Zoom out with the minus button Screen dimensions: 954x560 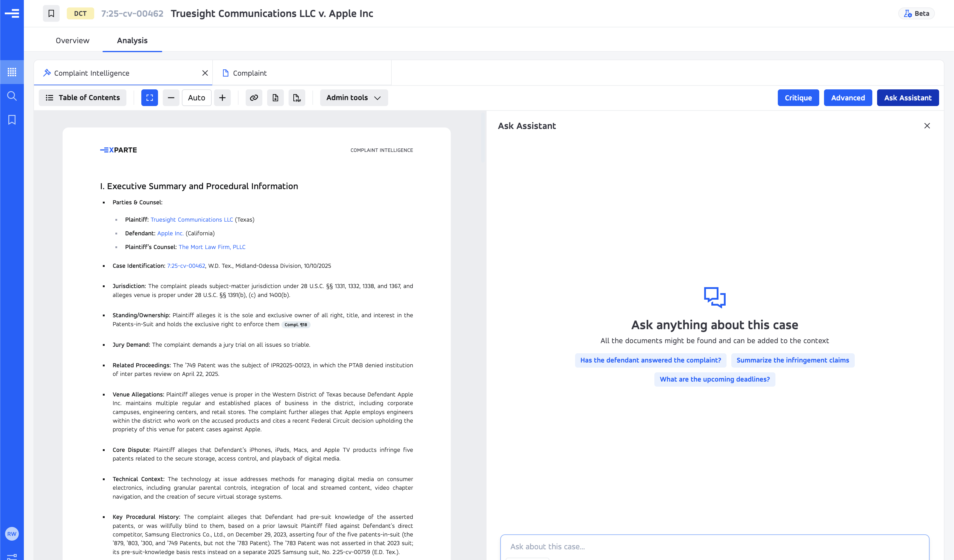(171, 98)
